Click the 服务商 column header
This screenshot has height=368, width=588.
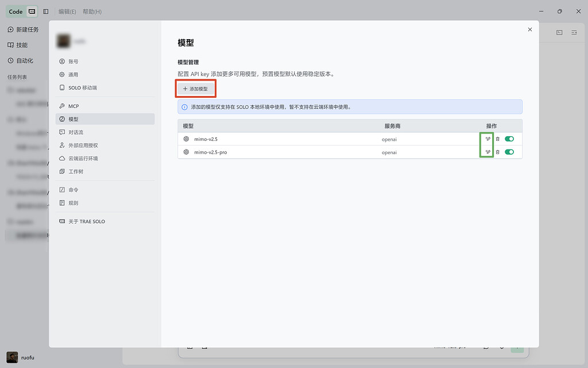[x=392, y=126]
